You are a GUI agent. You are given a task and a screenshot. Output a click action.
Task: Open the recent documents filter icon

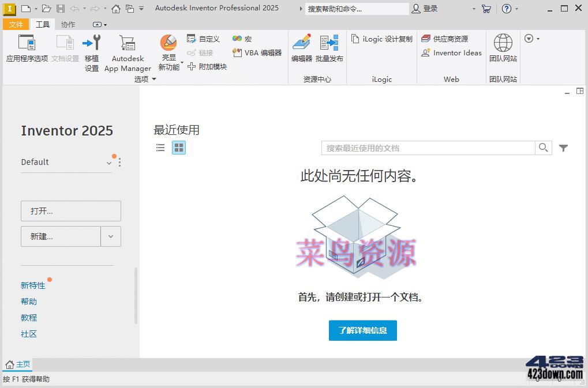pos(563,148)
